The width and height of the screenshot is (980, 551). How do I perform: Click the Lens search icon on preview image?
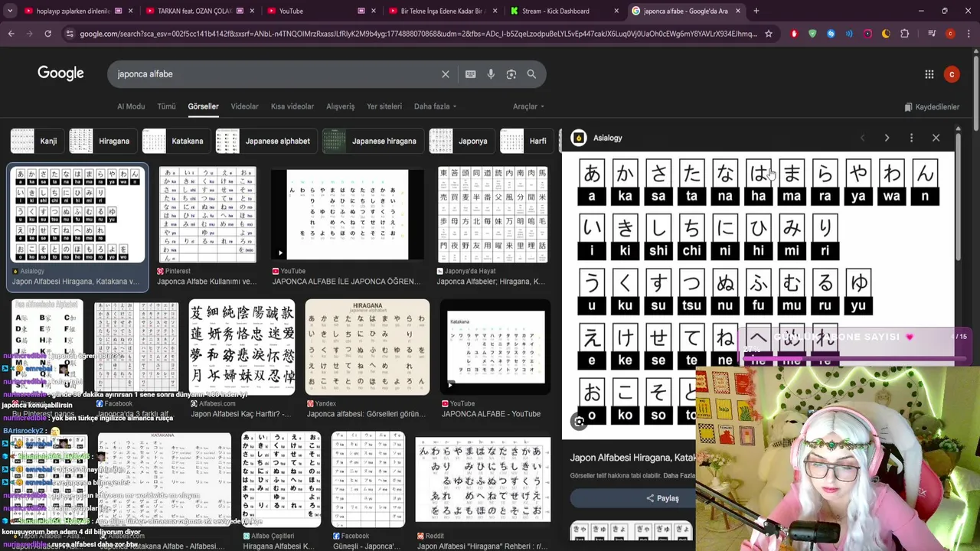[x=579, y=422]
